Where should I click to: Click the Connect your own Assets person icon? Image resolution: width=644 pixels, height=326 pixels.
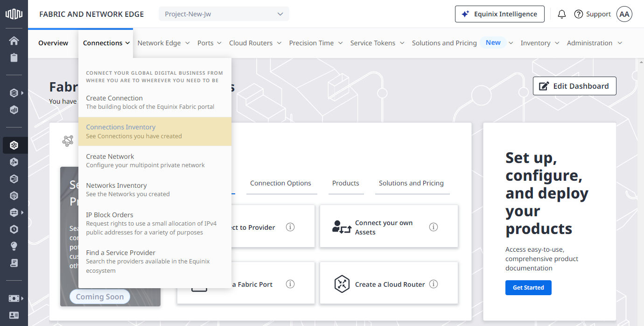coord(342,227)
